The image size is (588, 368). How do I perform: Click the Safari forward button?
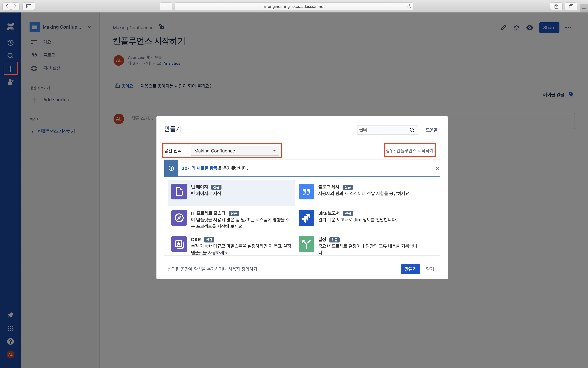tap(15, 6)
